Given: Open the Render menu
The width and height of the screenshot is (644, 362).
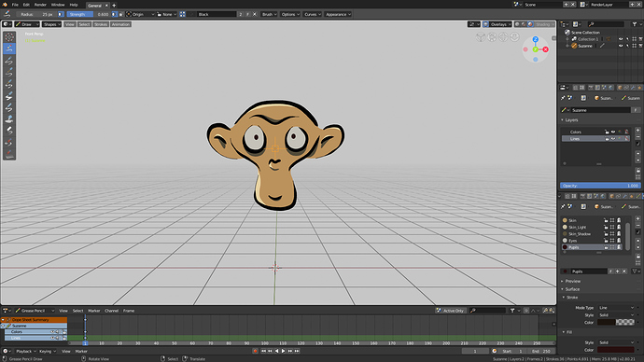Looking at the screenshot, I should tap(40, 5).
